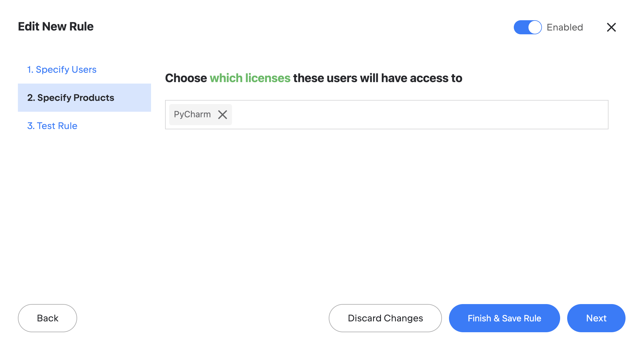Click the word 'Choose' in the heading
Image resolution: width=644 pixels, height=346 pixels.
186,78
